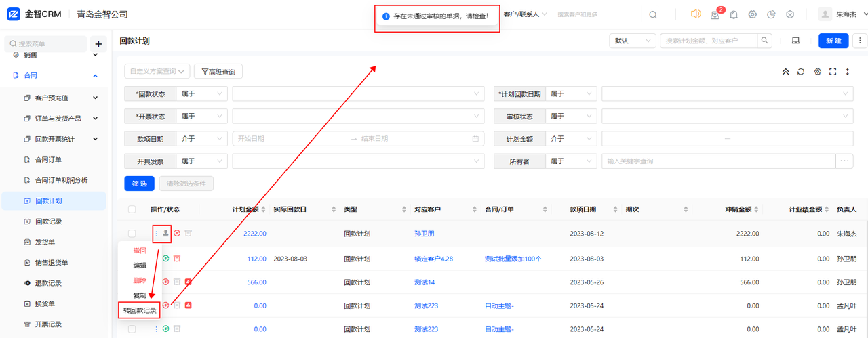This screenshot has width=868, height=338.
Task: Click the global search magnifier icon
Action: [653, 14]
